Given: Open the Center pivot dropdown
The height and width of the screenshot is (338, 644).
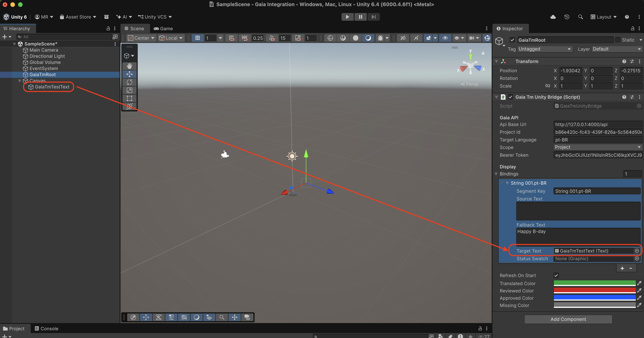Looking at the screenshot, I should tap(141, 38).
